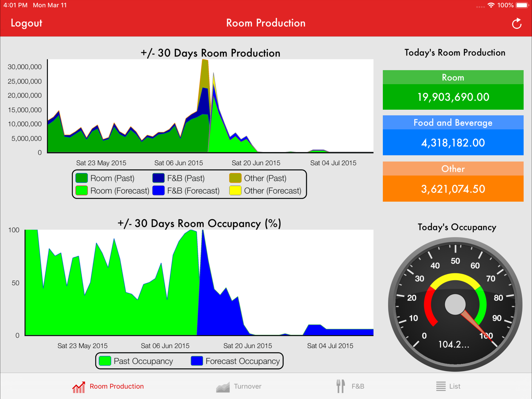Open the List tab
The image size is (532, 399).
[x=448, y=387]
